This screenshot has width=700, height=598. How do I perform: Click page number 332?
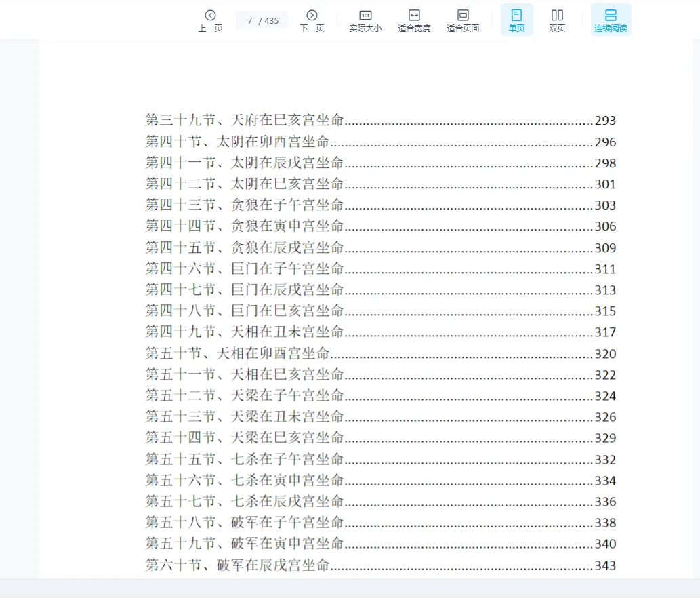click(x=605, y=460)
